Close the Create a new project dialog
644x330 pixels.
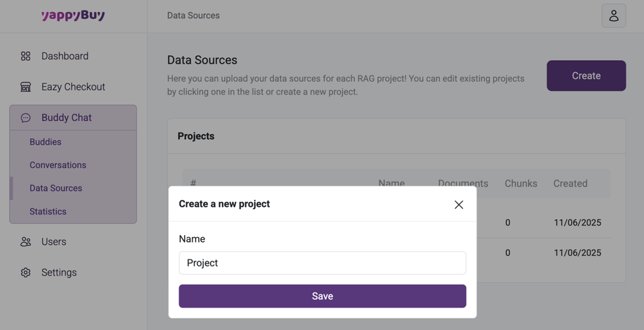[458, 204]
